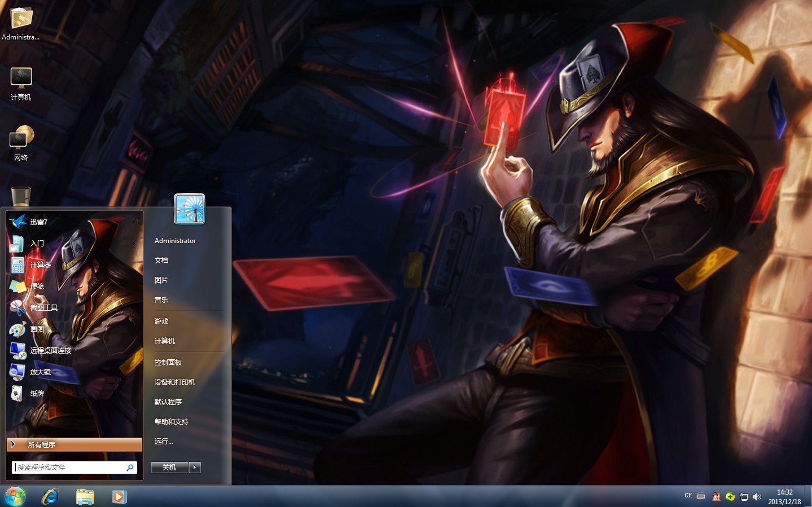Screen dimensions: 812x507
Task: Click the 关机 shutdown button
Action: [169, 467]
